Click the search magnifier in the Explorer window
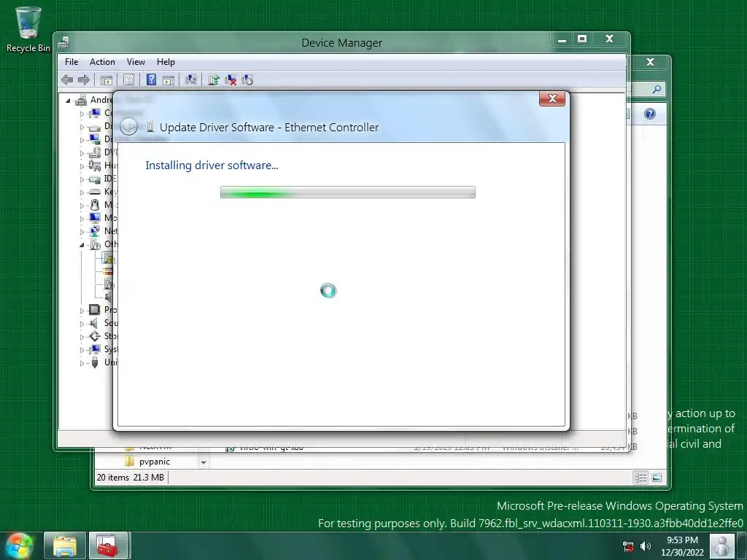This screenshot has height=560, width=747. [x=657, y=89]
